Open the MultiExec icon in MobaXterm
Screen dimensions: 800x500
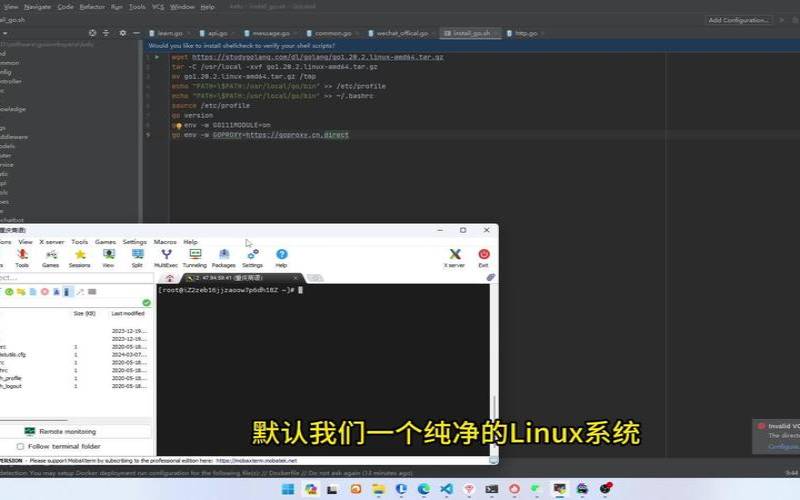(x=166, y=258)
